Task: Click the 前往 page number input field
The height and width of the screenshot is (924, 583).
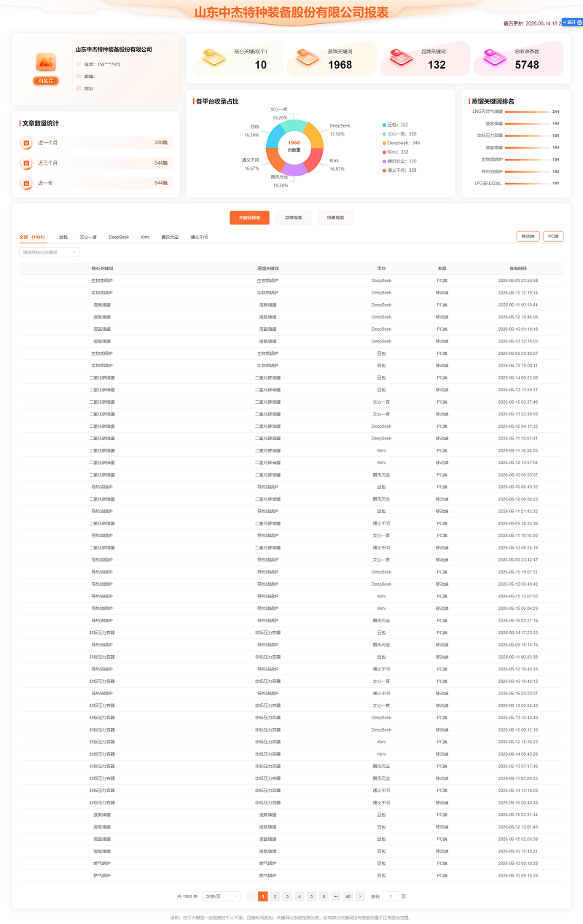Action: tap(391, 896)
